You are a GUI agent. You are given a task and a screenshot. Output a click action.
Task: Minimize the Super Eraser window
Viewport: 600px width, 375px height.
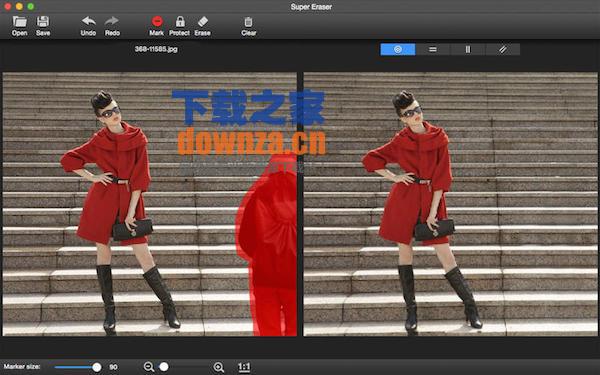(19, 7)
